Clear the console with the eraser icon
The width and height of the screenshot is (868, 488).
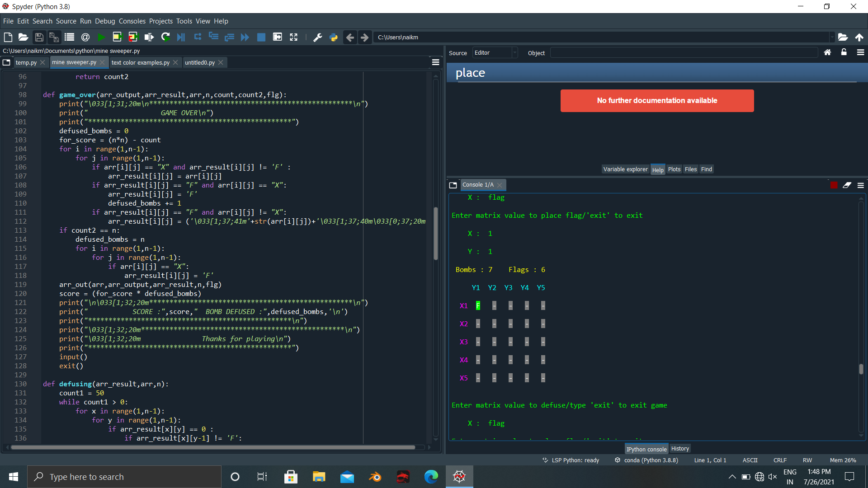coord(847,185)
